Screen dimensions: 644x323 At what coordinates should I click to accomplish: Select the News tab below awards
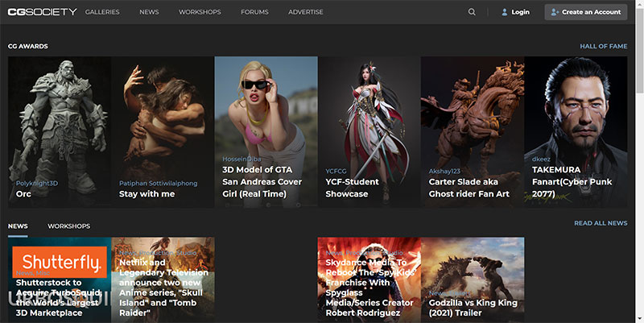(18, 226)
